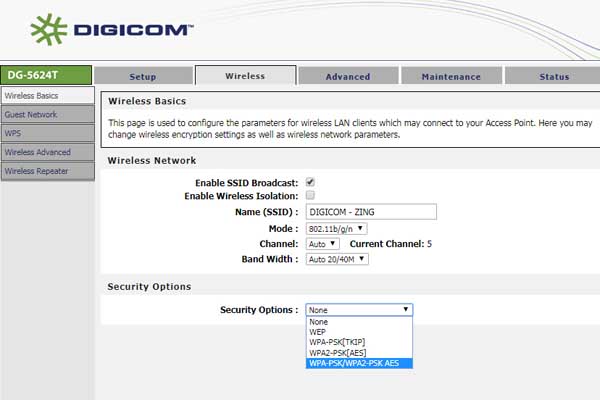Enable SSID Broadcast checkbox
The width and height of the screenshot is (600, 400).
[x=310, y=182]
